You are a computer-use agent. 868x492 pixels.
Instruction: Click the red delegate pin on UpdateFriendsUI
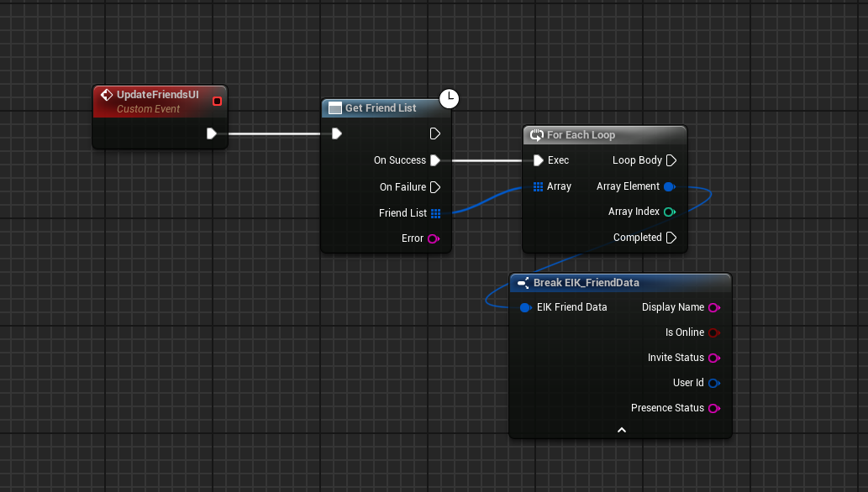pyautogui.click(x=217, y=102)
